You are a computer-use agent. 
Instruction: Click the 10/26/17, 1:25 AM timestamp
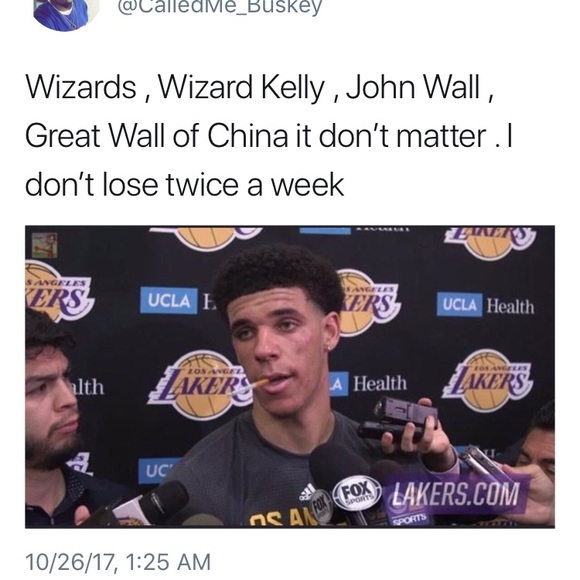118,562
